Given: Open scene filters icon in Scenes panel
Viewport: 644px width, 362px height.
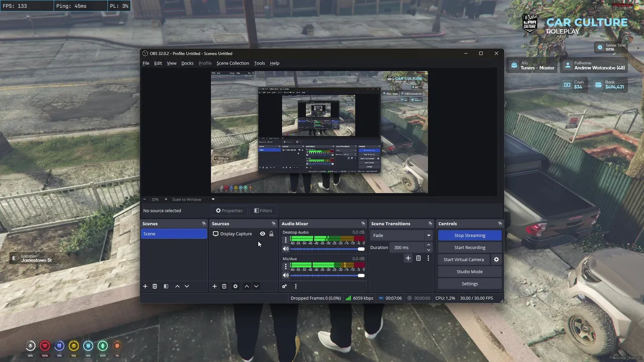Looking at the screenshot, I should coord(166,286).
